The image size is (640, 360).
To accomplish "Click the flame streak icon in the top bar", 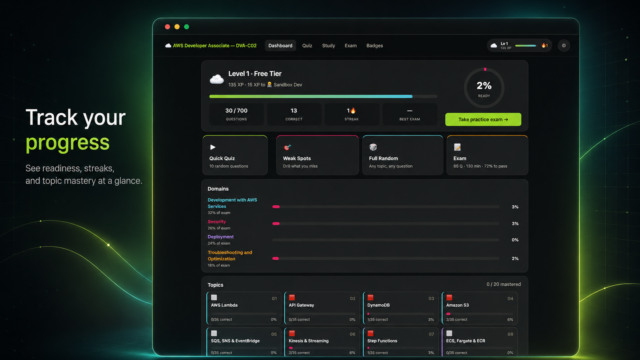I will pyautogui.click(x=544, y=45).
